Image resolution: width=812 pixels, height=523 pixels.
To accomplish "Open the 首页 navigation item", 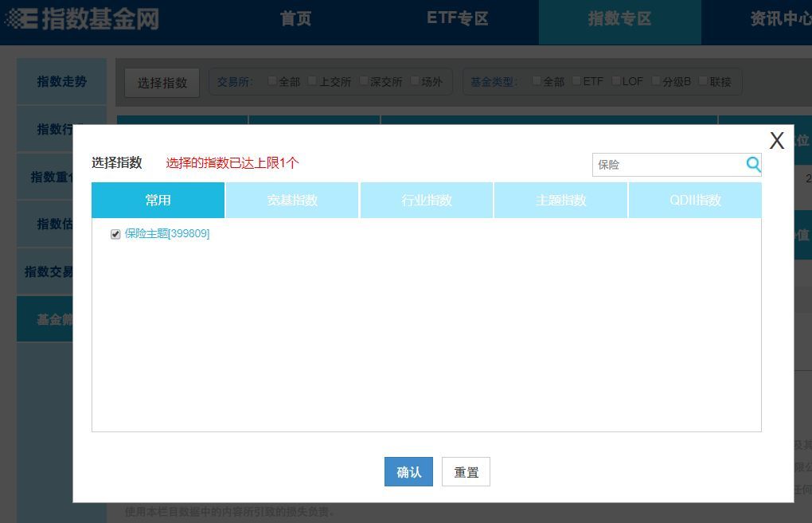I will (x=295, y=18).
